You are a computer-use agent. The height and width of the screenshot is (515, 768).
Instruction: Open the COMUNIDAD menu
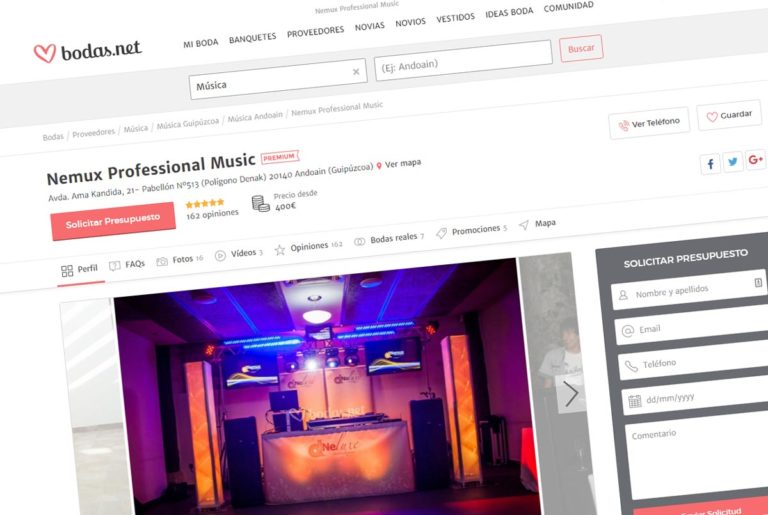point(568,7)
